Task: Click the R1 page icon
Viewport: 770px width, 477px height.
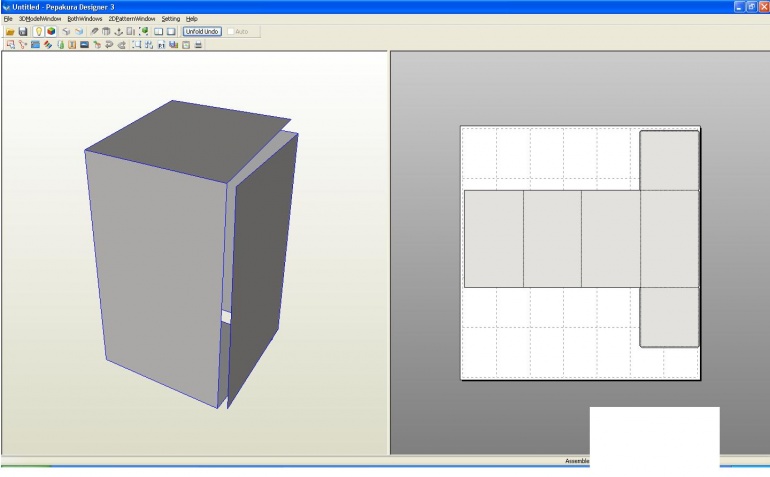Action: pos(161,45)
